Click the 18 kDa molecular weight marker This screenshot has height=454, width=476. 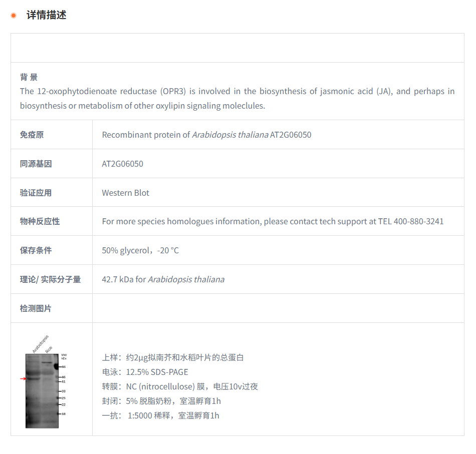pos(63,414)
